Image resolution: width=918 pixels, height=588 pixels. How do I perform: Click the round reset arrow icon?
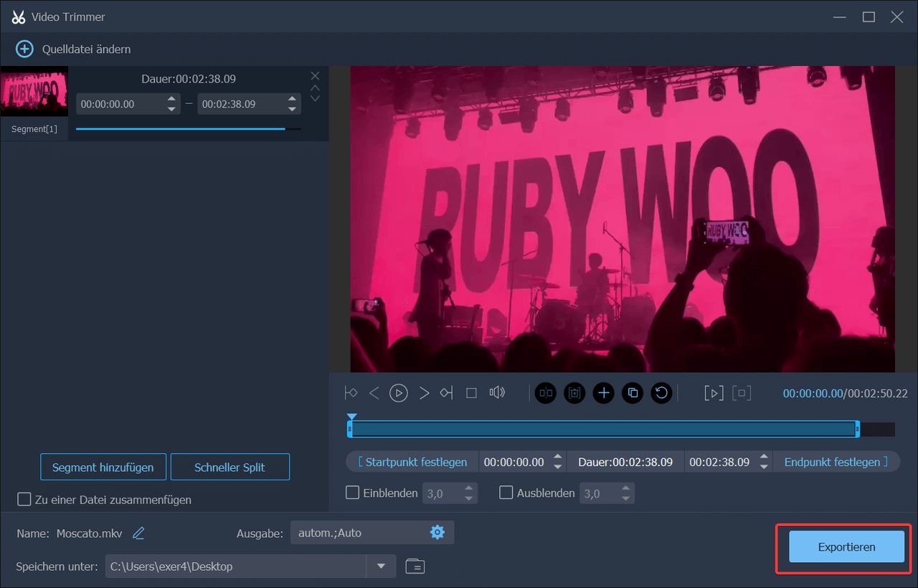tap(661, 392)
